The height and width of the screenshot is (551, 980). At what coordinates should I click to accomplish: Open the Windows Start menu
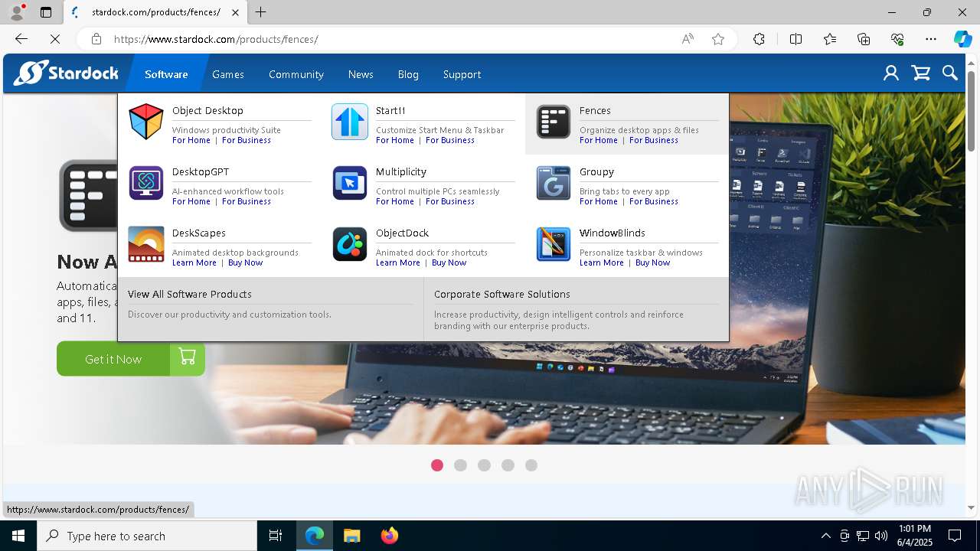pyautogui.click(x=18, y=536)
